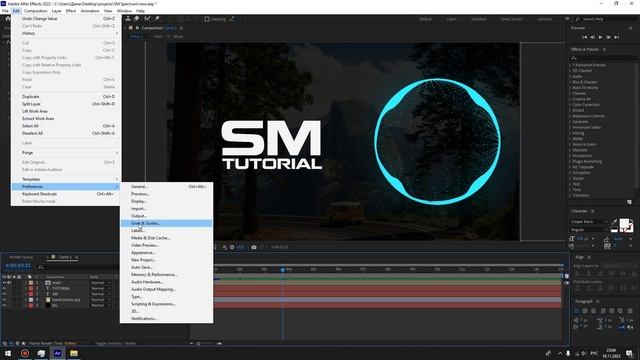This screenshot has width=640, height=360.
Task: Choose Select All
Action: pyautogui.click(x=66, y=126)
